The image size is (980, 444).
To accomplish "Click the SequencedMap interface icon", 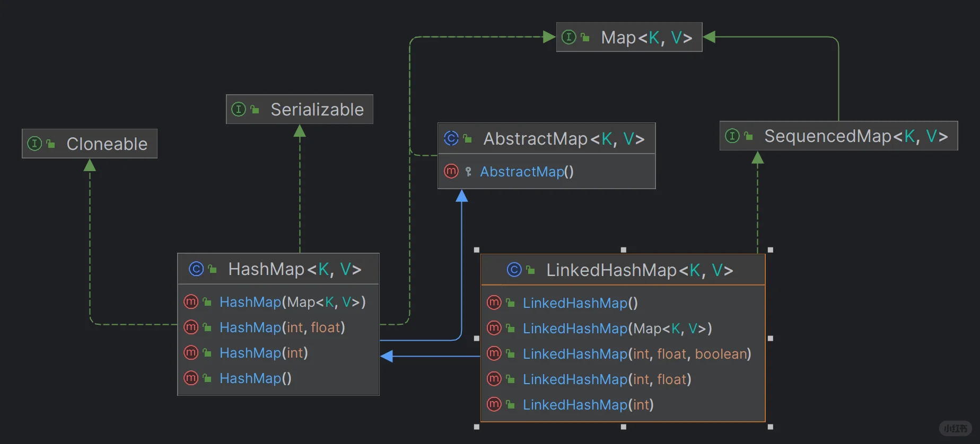I will pos(732,136).
